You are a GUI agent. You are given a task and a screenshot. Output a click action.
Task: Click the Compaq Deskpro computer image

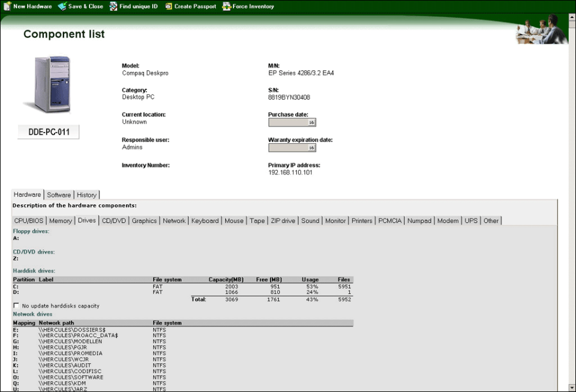coord(51,84)
